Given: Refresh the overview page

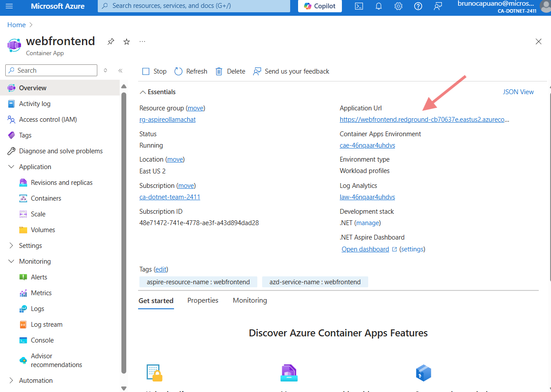Looking at the screenshot, I should tap(191, 71).
